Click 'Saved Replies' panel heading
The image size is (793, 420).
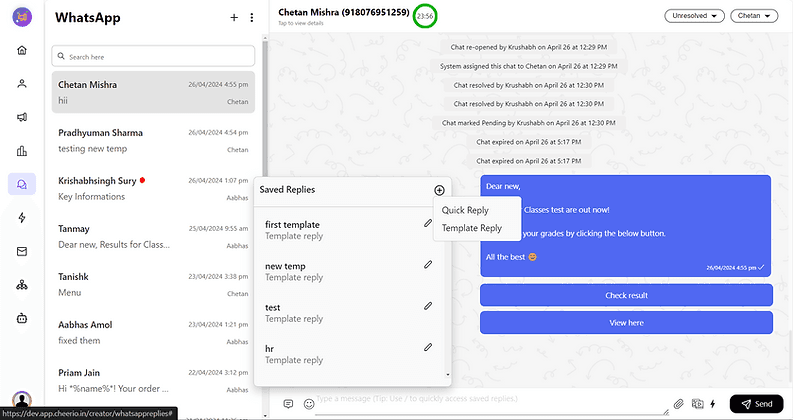click(x=287, y=190)
